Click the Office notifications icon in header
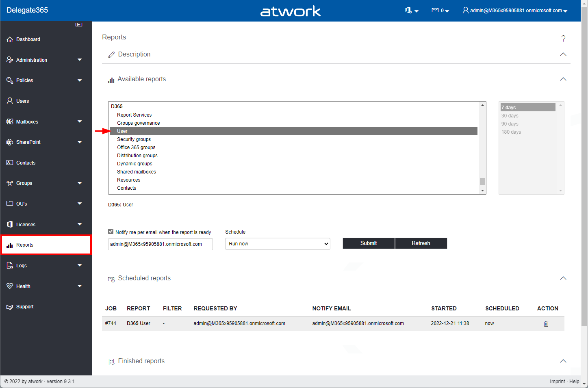This screenshot has height=388, width=588. [411, 11]
